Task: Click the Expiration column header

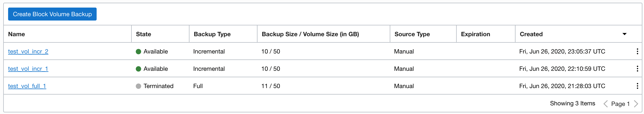Action: tap(475, 34)
